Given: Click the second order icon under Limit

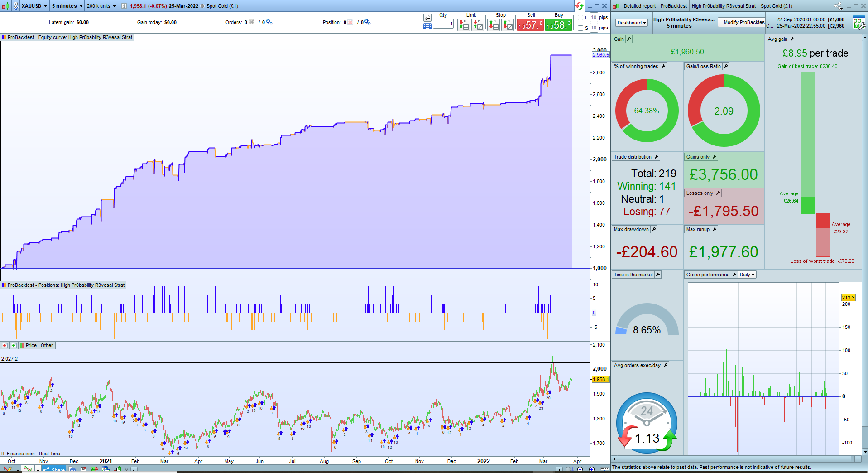Looking at the screenshot, I should [x=478, y=25].
